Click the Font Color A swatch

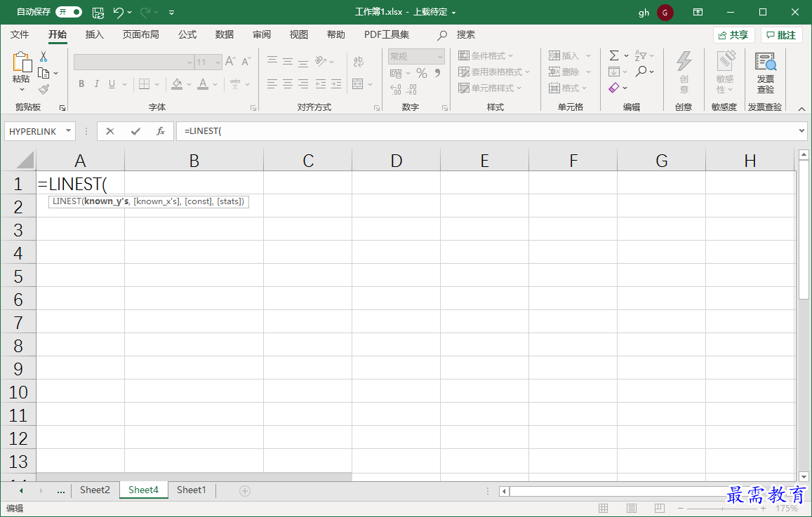tap(203, 84)
